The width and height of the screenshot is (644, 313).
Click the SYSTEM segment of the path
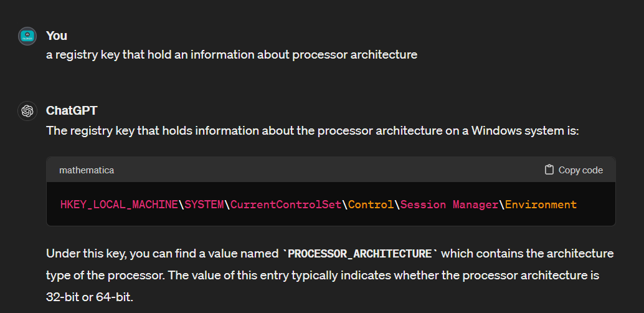(x=204, y=205)
